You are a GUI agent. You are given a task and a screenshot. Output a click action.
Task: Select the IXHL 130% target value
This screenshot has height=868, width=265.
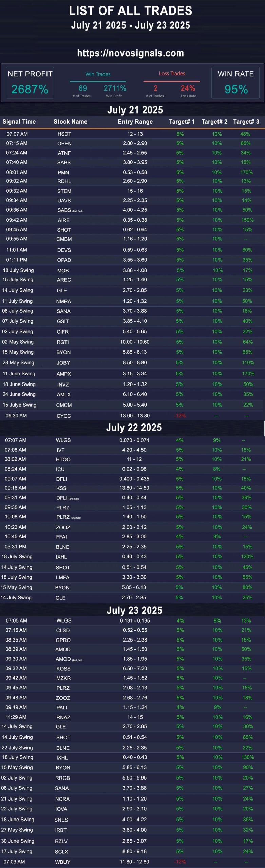247,757
